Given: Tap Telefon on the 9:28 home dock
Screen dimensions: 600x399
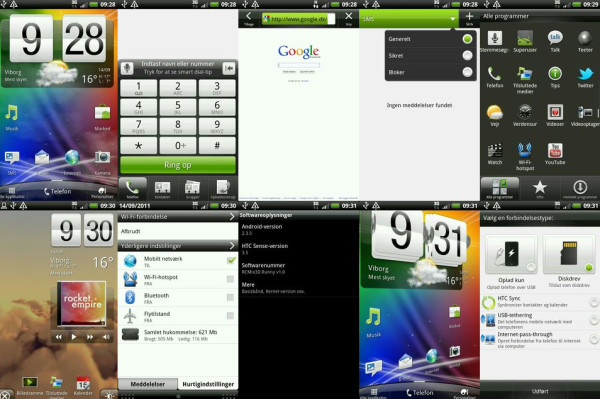Looking at the screenshot, I should click(x=57, y=191).
